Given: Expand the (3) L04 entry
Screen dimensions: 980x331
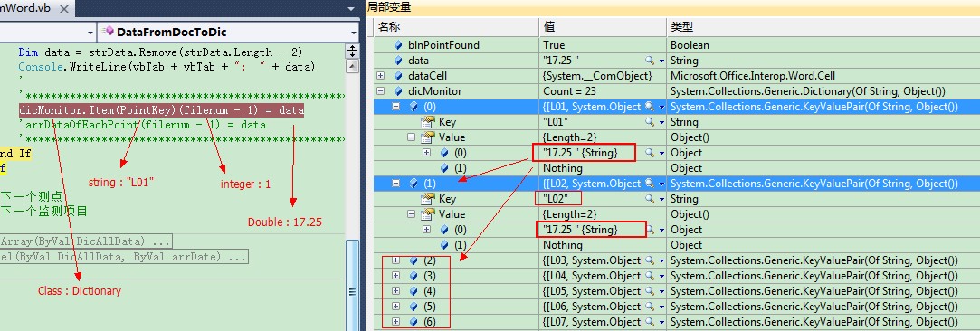Looking at the screenshot, I should (395, 276).
